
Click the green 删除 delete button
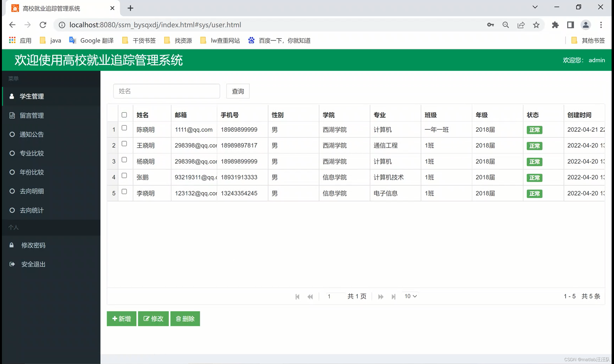185,318
